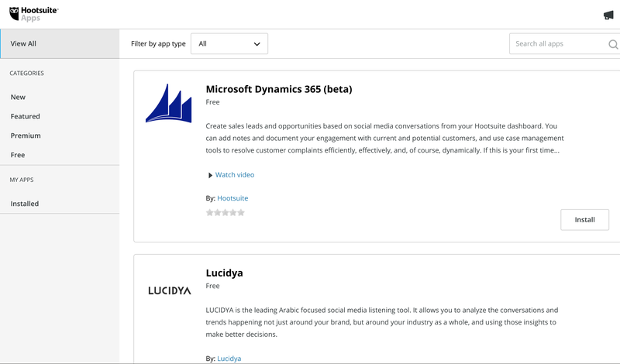Rate Microsoft Dynamics 365 five stars
620x364 pixels.
(241, 213)
